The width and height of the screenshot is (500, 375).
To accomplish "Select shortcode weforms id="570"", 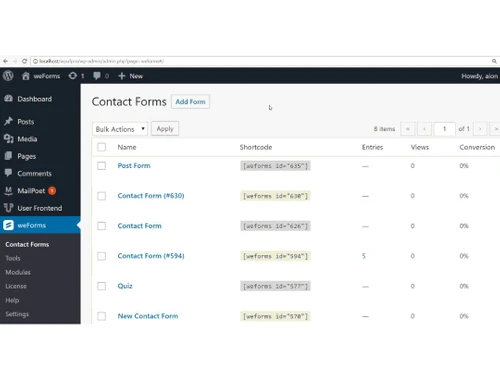I will point(275,316).
